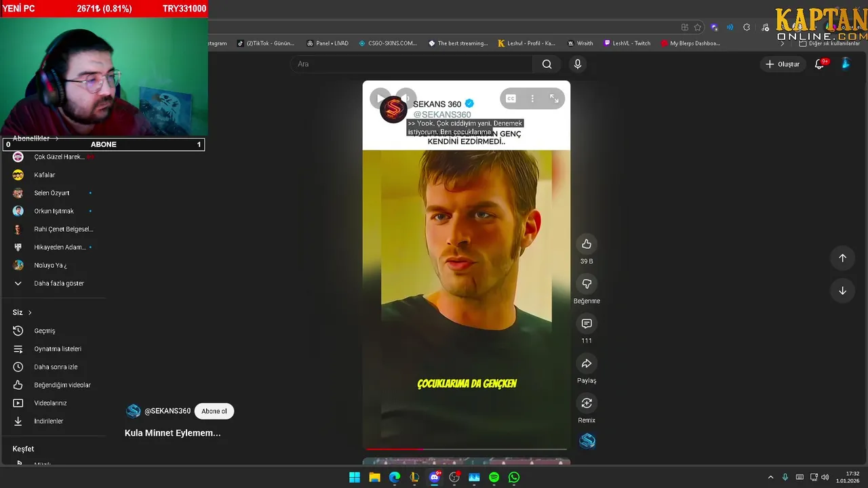The image size is (868, 488).
Task: Open Spotify from the taskbar
Action: tap(494, 477)
